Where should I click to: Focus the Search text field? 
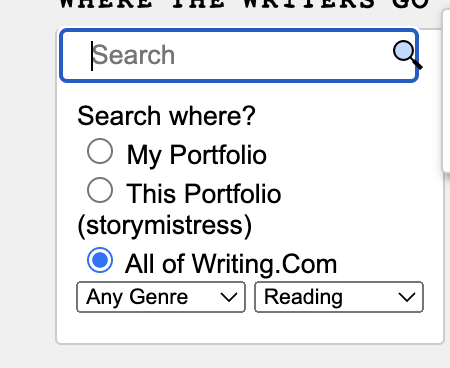[x=239, y=55]
